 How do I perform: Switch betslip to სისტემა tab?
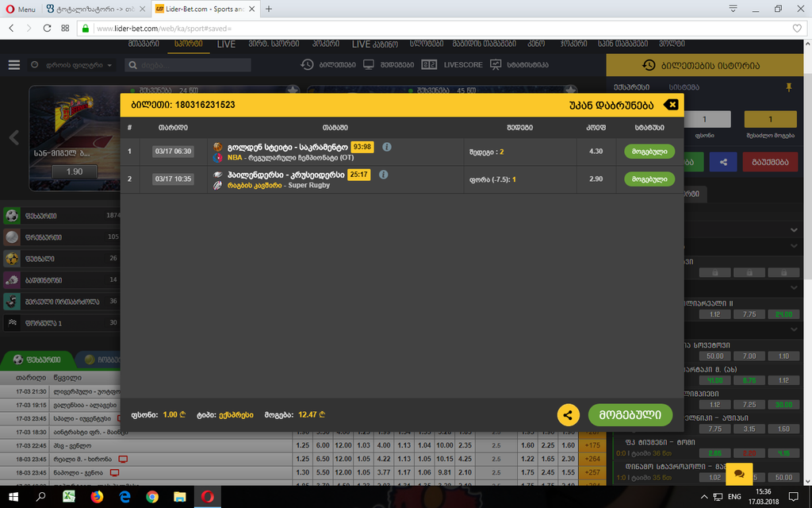point(684,87)
